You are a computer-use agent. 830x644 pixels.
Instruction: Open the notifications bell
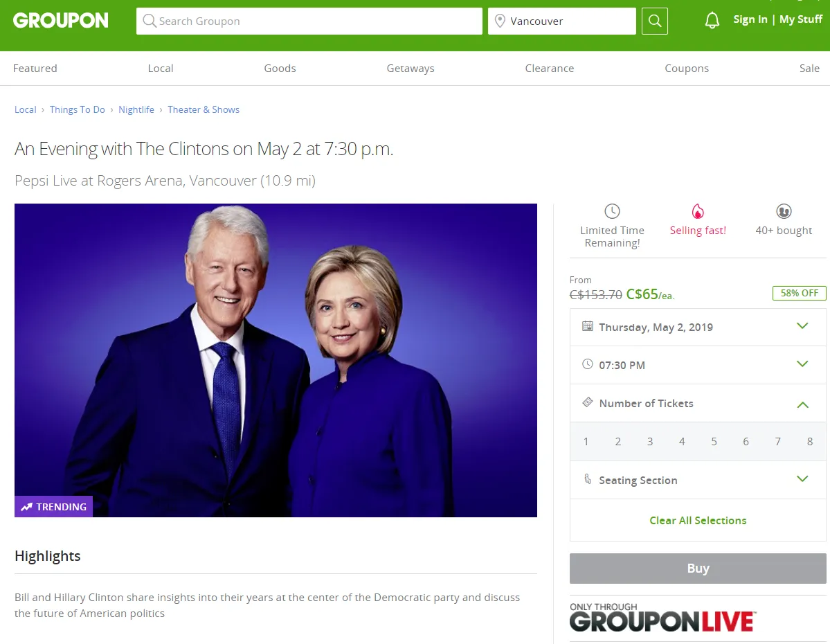[x=712, y=21]
